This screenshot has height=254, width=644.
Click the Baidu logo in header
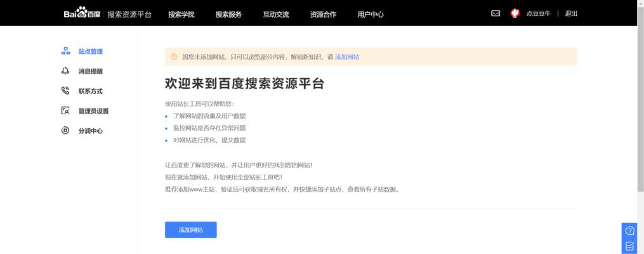pos(82,13)
